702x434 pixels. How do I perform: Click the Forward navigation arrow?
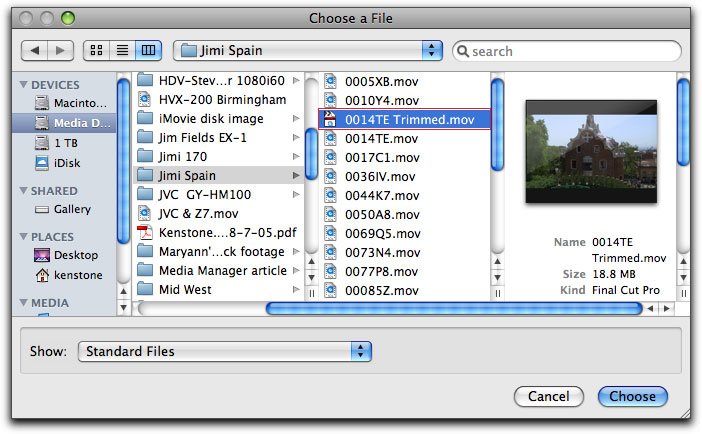61,50
